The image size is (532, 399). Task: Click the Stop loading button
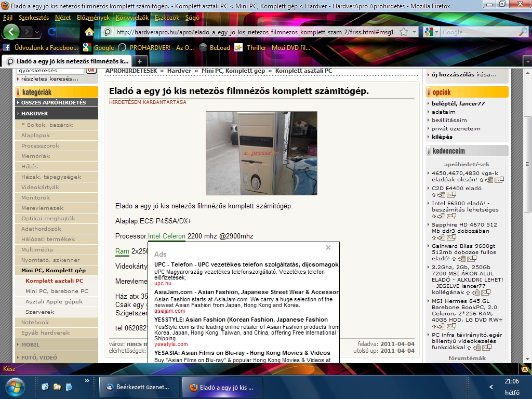coord(71,32)
